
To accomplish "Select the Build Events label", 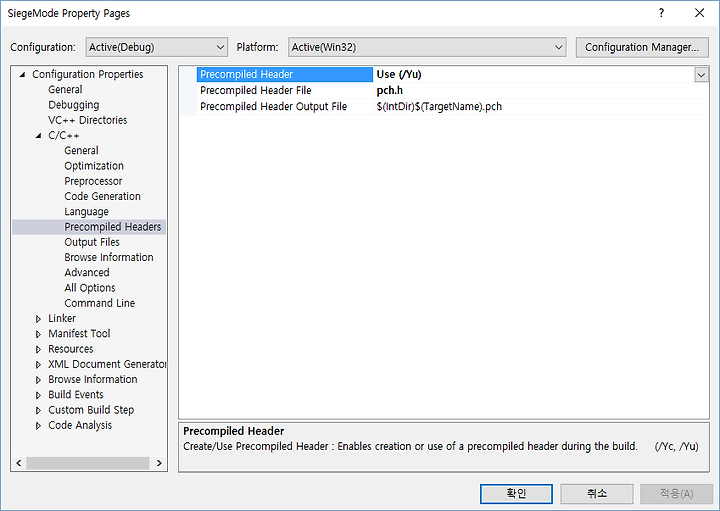I will pos(76,394).
